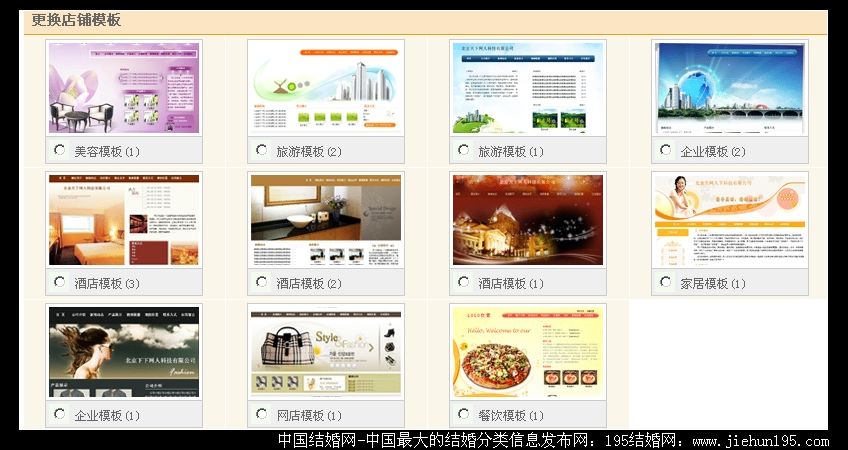The height and width of the screenshot is (450, 848).
Task: Pick the 企业模板(2) radio button
Action: tap(666, 151)
